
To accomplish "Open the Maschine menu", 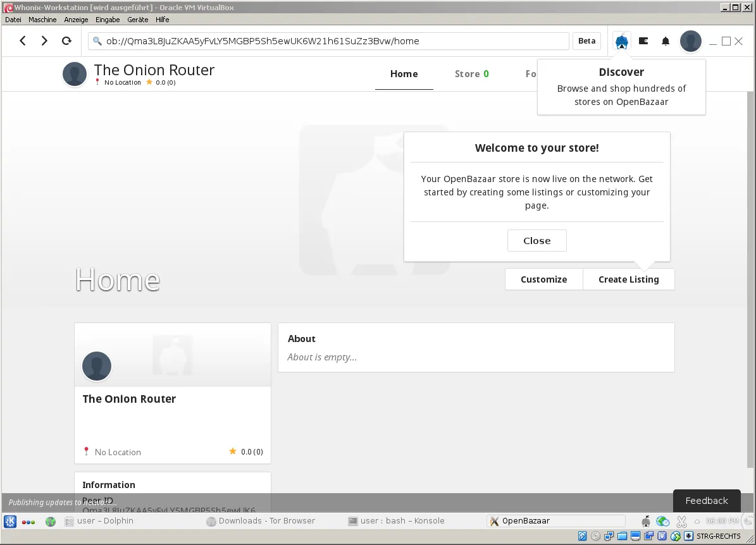I will coord(42,20).
